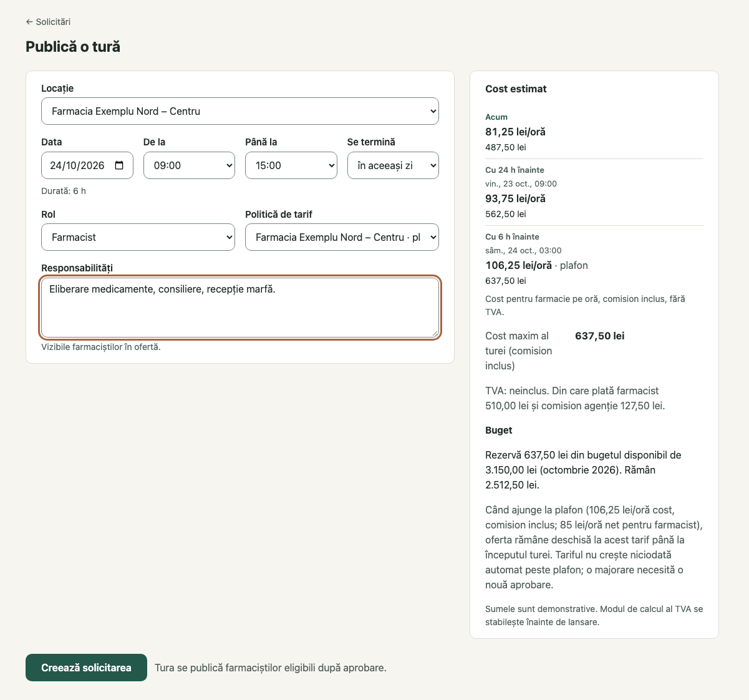Open the De la time dropdown
749x700 pixels.
(189, 165)
